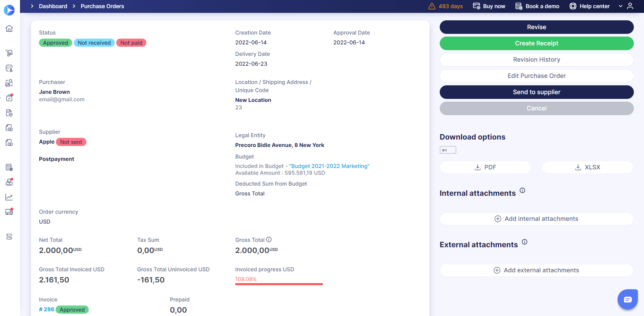The height and width of the screenshot is (316, 644).
Task: Open the Budget 2021-2022 Marketing link
Action: 329,166
